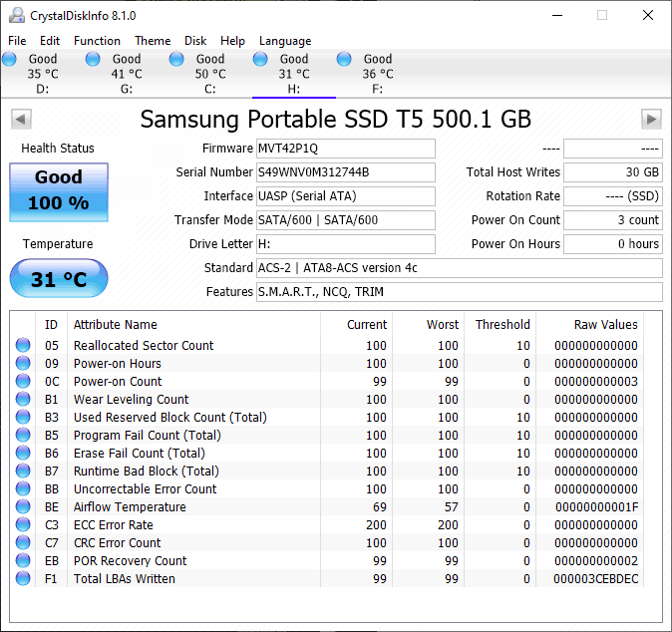Click the Transfer Mode field
The image size is (672, 632).
(x=346, y=220)
